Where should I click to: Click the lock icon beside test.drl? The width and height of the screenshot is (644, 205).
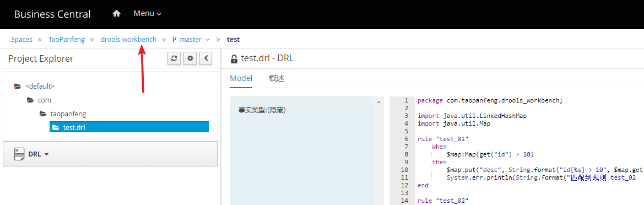coord(234,59)
